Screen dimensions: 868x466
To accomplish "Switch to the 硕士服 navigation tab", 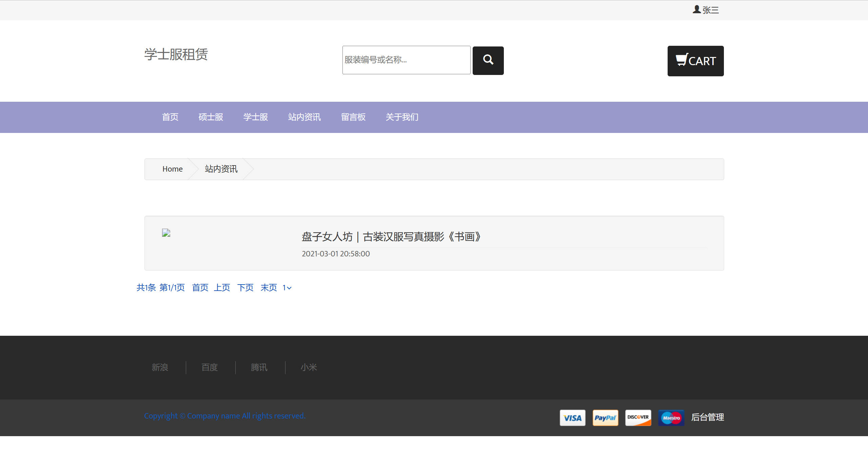I will click(x=211, y=117).
